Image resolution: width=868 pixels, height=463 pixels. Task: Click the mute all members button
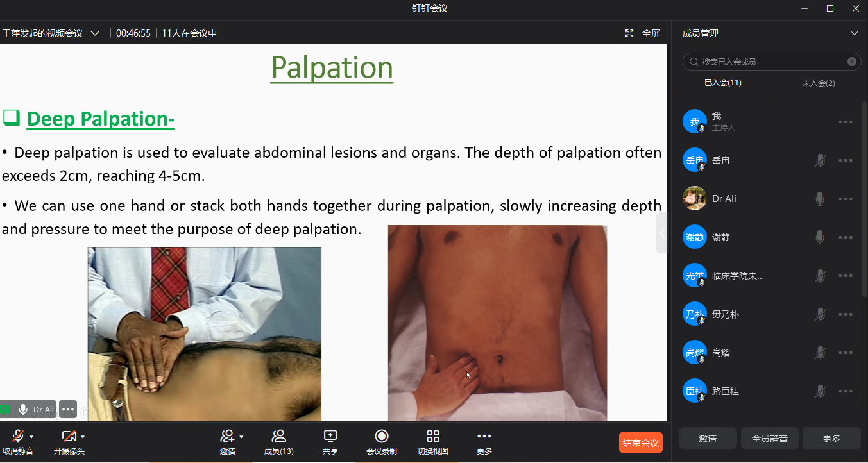pyautogui.click(x=769, y=439)
